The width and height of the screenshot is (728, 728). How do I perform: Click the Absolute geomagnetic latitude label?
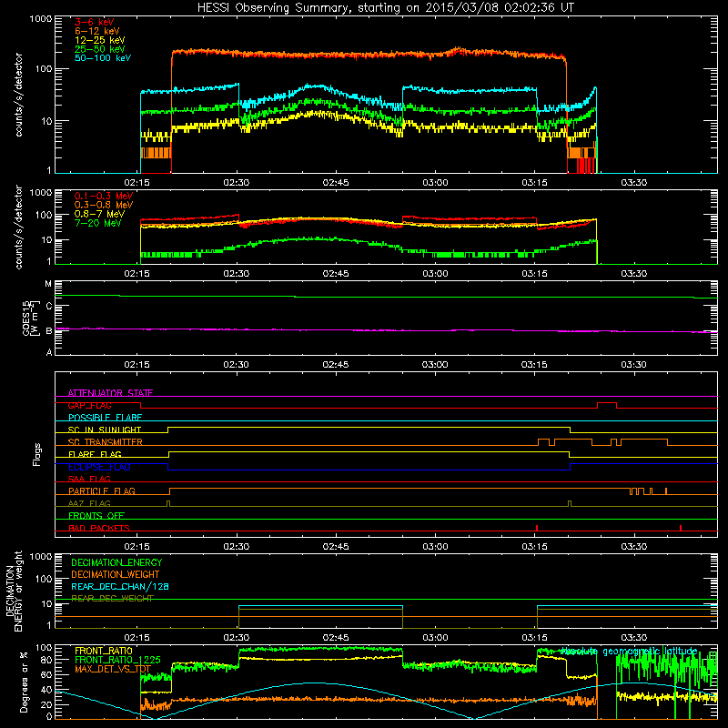[x=629, y=651]
